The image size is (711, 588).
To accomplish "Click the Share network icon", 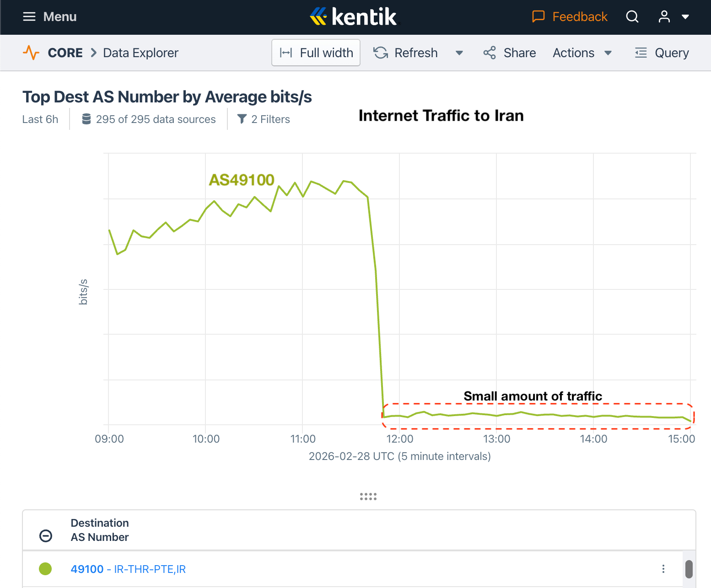I will (x=490, y=53).
